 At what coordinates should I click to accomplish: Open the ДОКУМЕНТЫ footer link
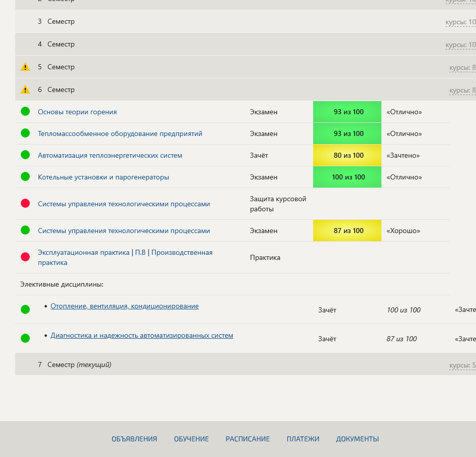tap(357, 439)
